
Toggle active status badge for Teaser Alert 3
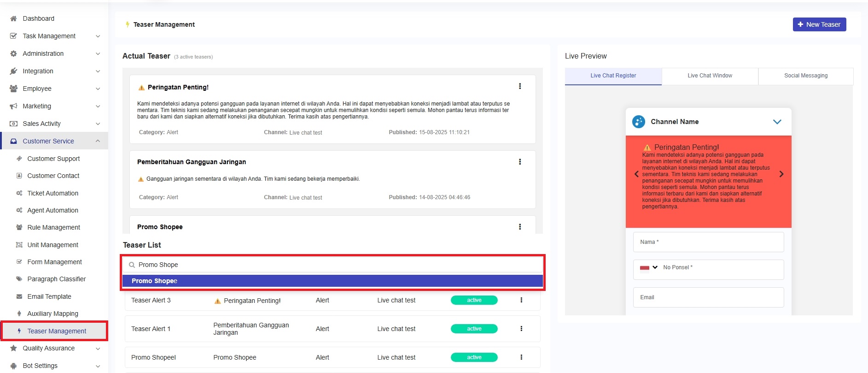pos(474,300)
